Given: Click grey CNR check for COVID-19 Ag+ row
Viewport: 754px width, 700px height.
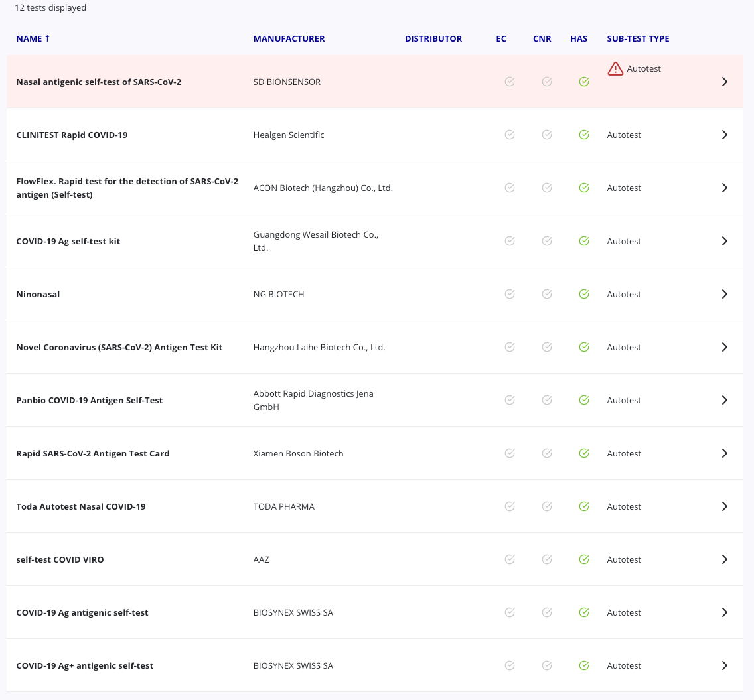Looking at the screenshot, I should [x=547, y=665].
